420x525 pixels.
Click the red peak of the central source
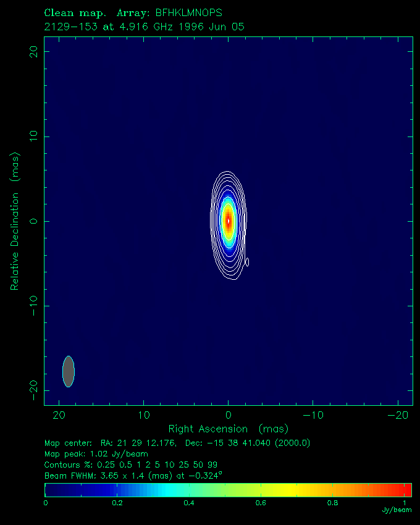click(x=229, y=220)
